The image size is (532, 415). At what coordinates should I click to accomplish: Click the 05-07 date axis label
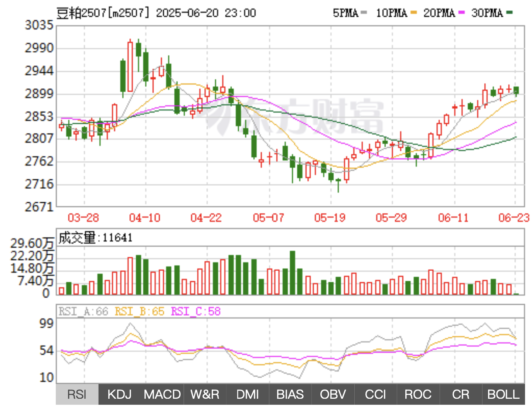269,218
